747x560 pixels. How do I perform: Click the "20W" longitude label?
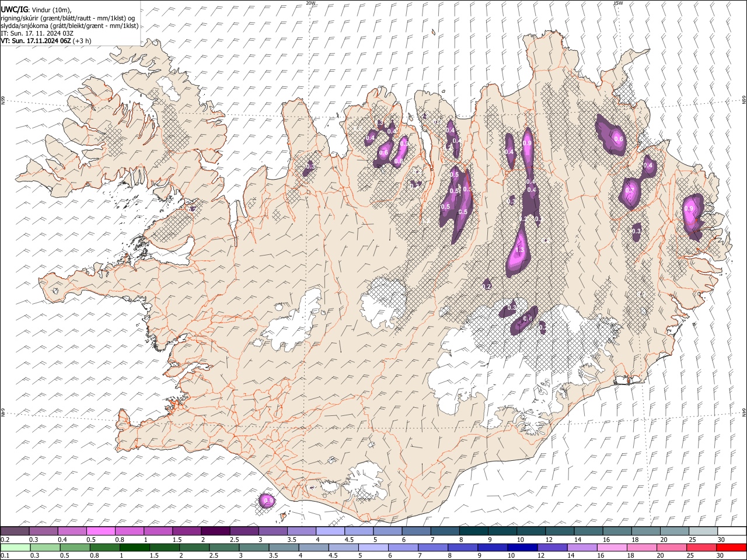pos(310,3)
